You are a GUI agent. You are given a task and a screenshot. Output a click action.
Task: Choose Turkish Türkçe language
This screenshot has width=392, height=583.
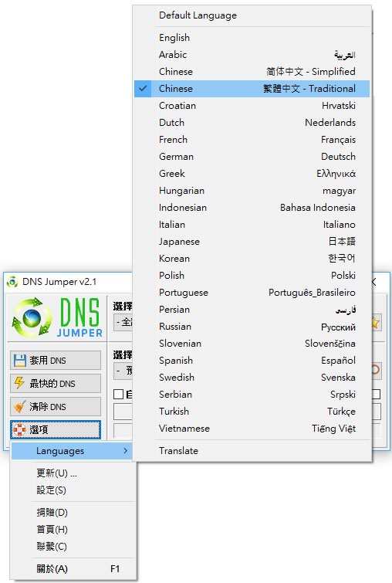[x=252, y=412]
